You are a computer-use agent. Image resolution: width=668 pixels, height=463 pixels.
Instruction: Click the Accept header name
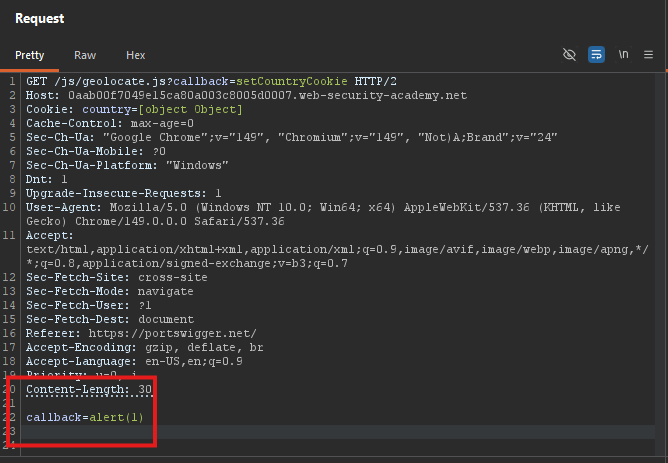(49, 236)
